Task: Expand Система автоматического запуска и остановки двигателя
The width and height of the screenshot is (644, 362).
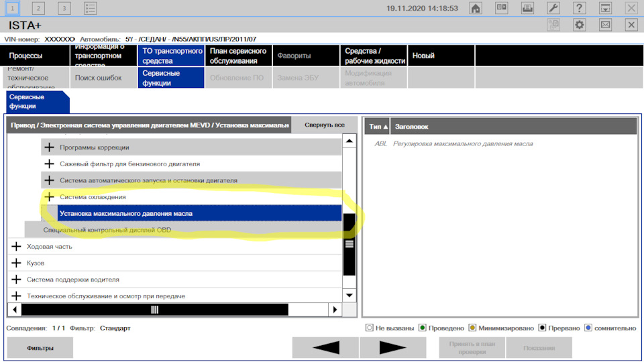Action: [49, 180]
